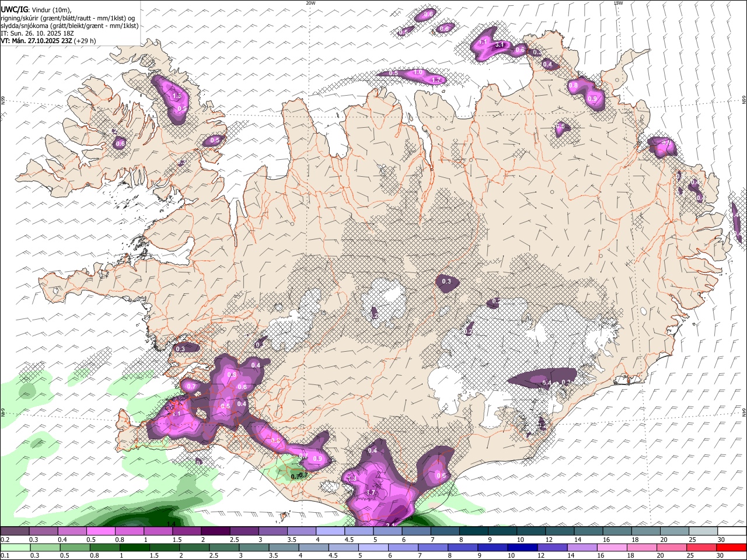Pick the lavender snow scale swatch labelled 4
This screenshot has width=747, height=560.
[x=330, y=531]
